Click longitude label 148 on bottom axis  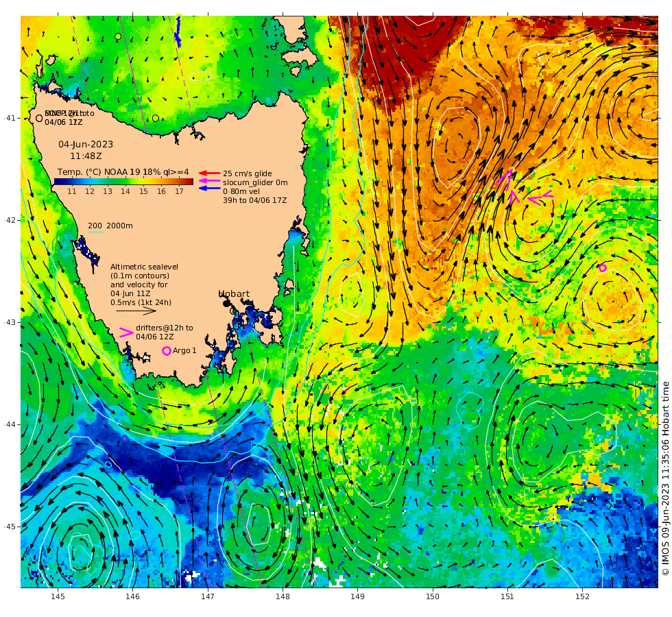(283, 596)
